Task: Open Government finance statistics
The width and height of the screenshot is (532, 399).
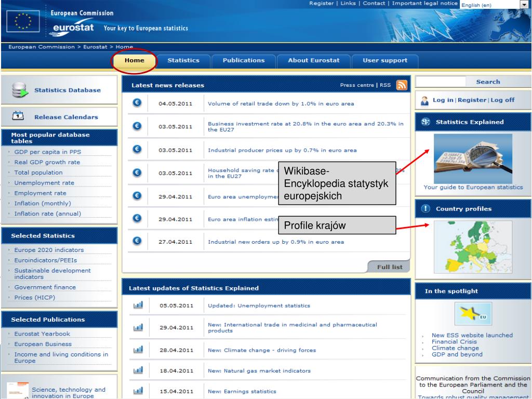Action: tap(45, 287)
